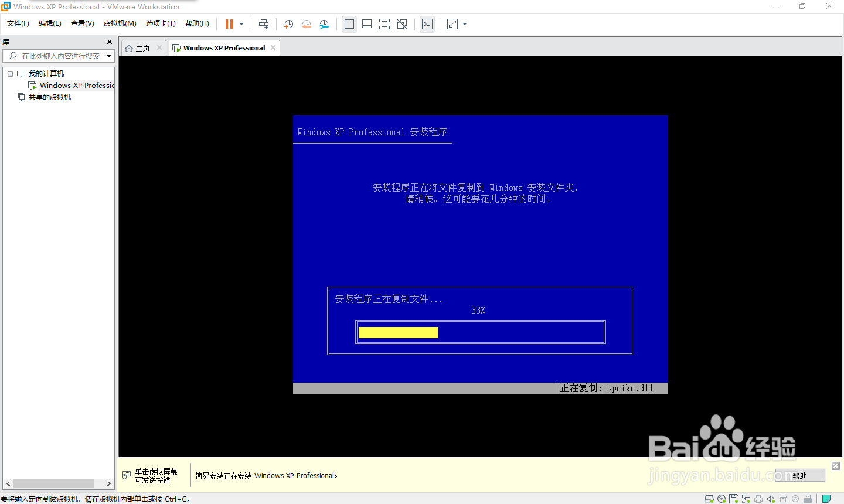Click the hard disk status icon
This screenshot has height=504, width=844.
click(709, 499)
